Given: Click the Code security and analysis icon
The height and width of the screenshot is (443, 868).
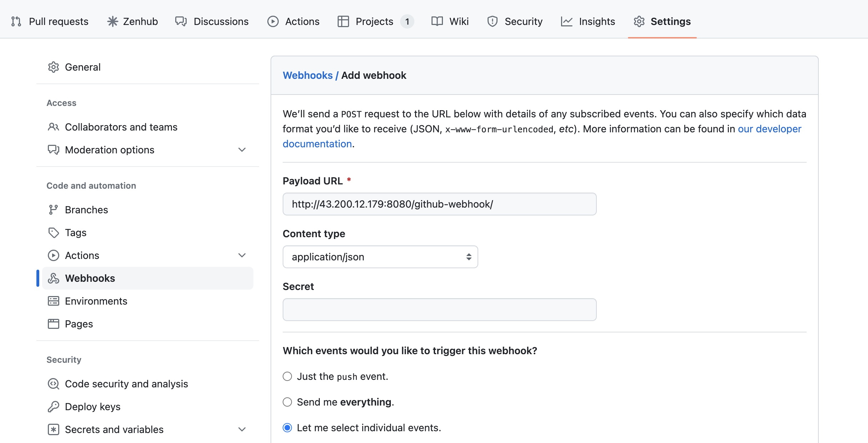Looking at the screenshot, I should pos(54,384).
